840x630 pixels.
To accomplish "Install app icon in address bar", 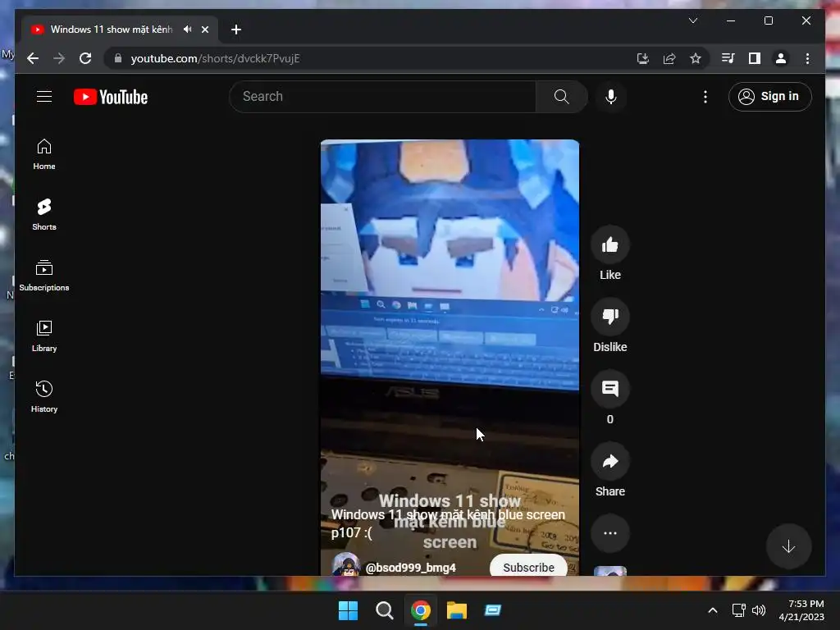I will point(642,58).
